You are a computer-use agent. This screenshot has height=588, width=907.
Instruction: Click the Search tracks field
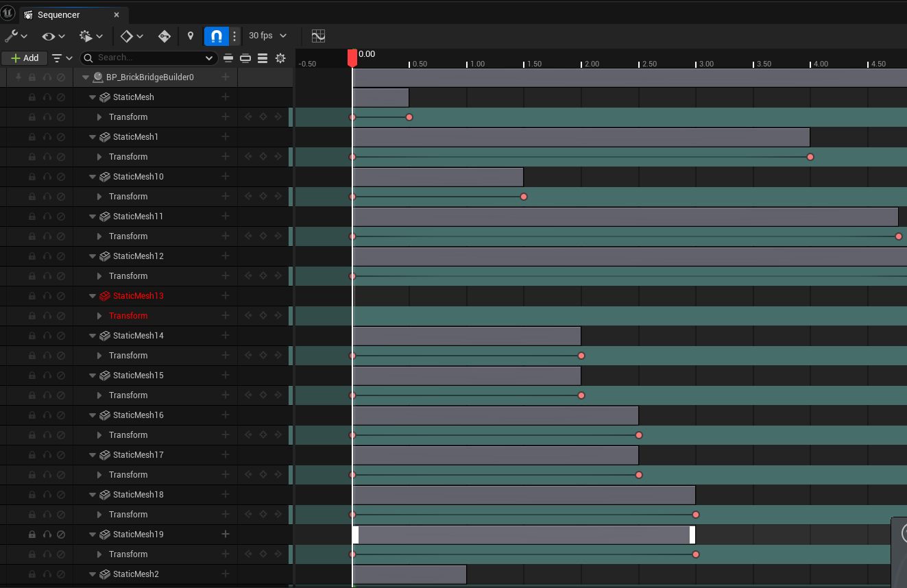[149, 58]
